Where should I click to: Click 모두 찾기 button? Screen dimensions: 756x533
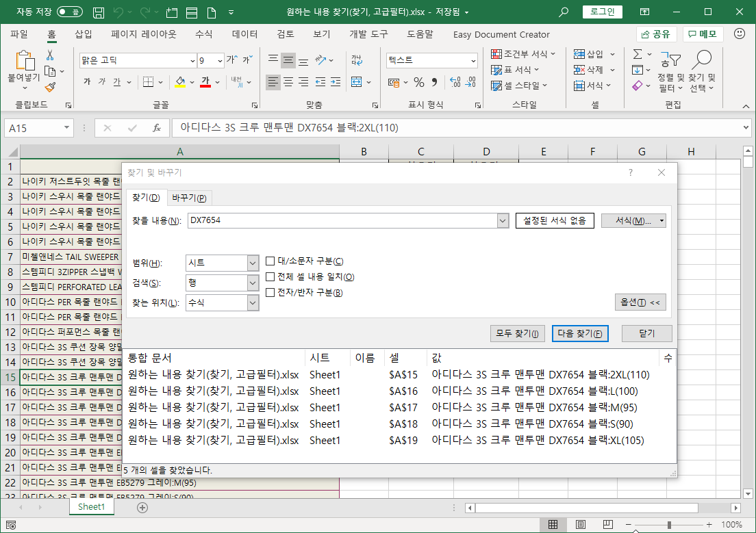coord(517,333)
